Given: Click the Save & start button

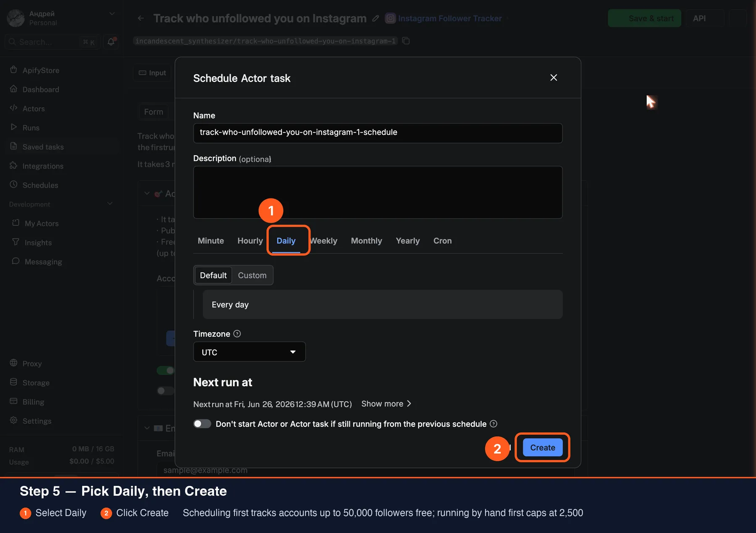Looking at the screenshot, I should (644, 18).
